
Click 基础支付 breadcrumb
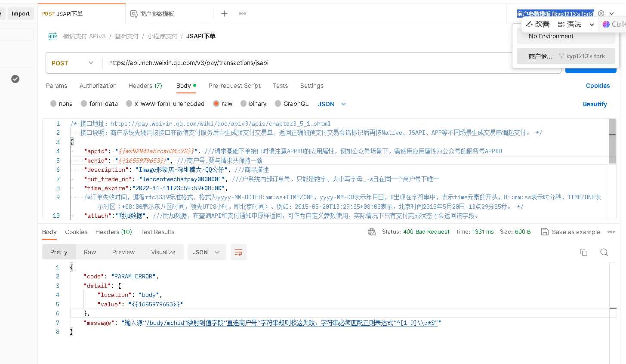tap(126, 36)
